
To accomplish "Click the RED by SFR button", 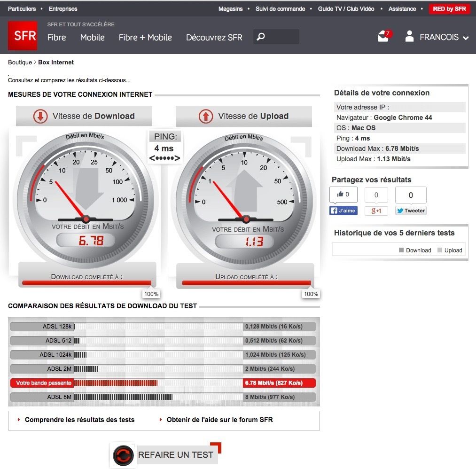I will click(449, 9).
